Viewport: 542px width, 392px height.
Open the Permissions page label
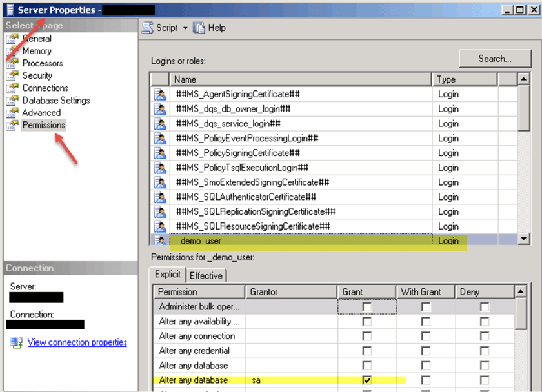(x=44, y=125)
